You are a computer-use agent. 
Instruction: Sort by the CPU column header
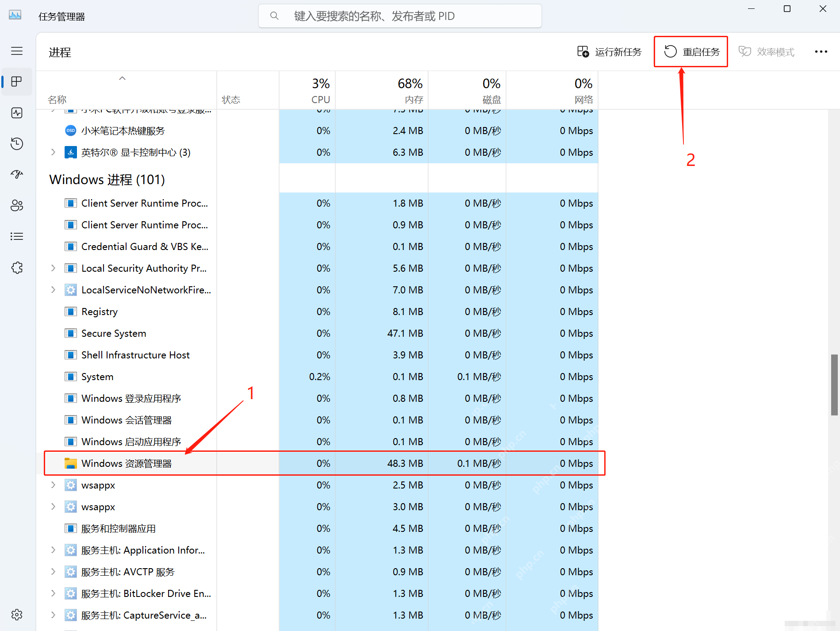tap(307, 90)
